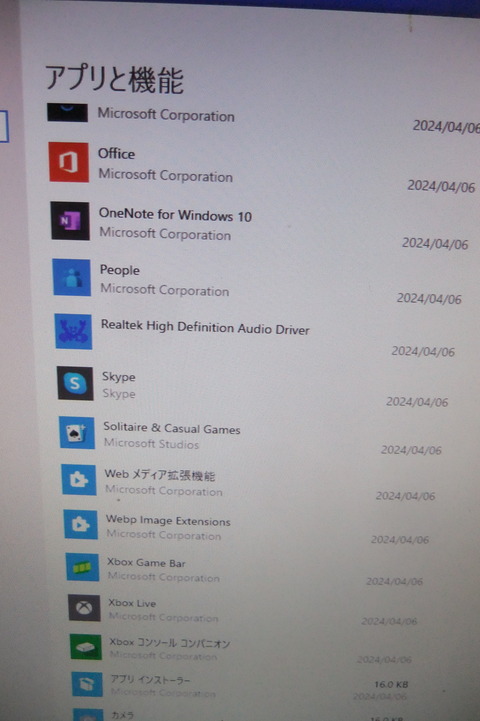Select the grey "Skype" publisher label
Screen dimensions: 480x721
(119, 394)
